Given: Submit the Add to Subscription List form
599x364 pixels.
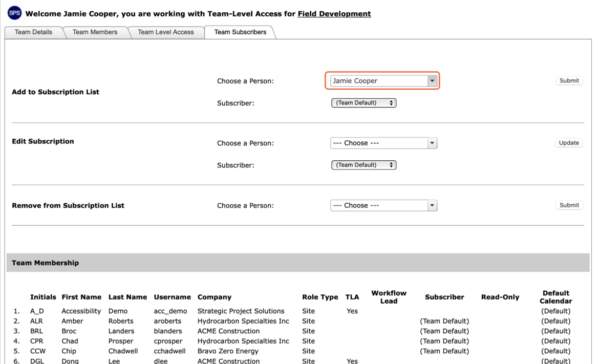Looking at the screenshot, I should 569,80.
